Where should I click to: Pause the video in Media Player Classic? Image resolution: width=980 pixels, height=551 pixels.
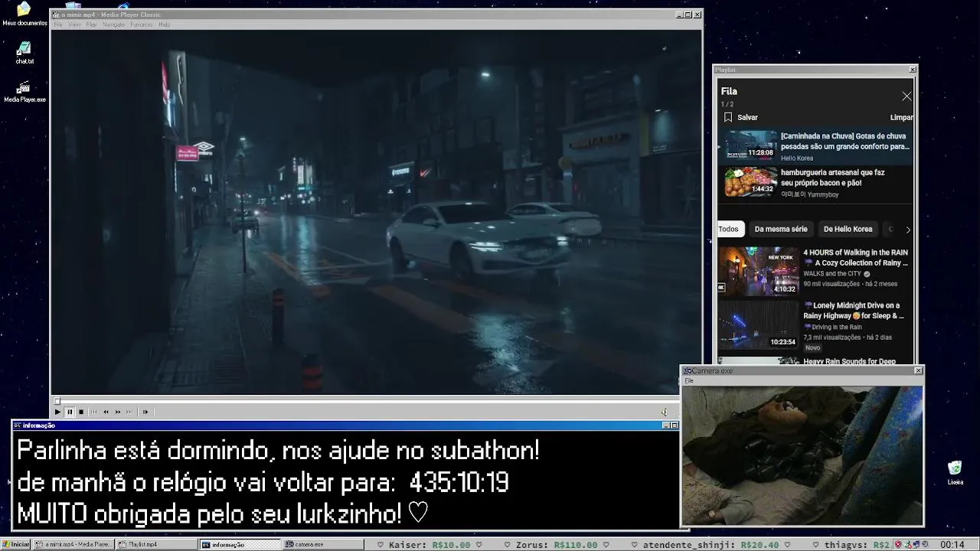(69, 412)
